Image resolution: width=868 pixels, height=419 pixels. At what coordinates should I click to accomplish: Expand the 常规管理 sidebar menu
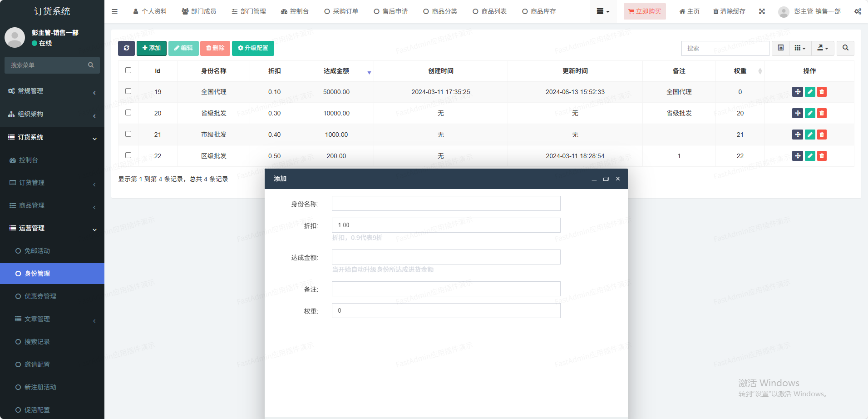click(x=52, y=91)
